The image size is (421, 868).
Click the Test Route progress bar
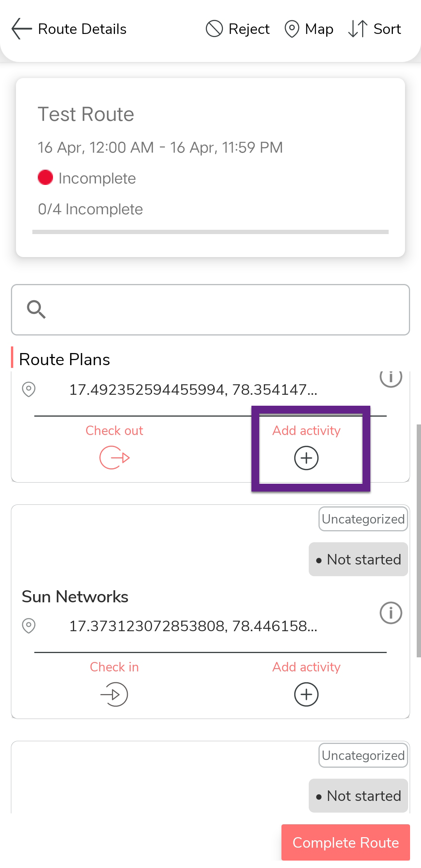click(210, 232)
